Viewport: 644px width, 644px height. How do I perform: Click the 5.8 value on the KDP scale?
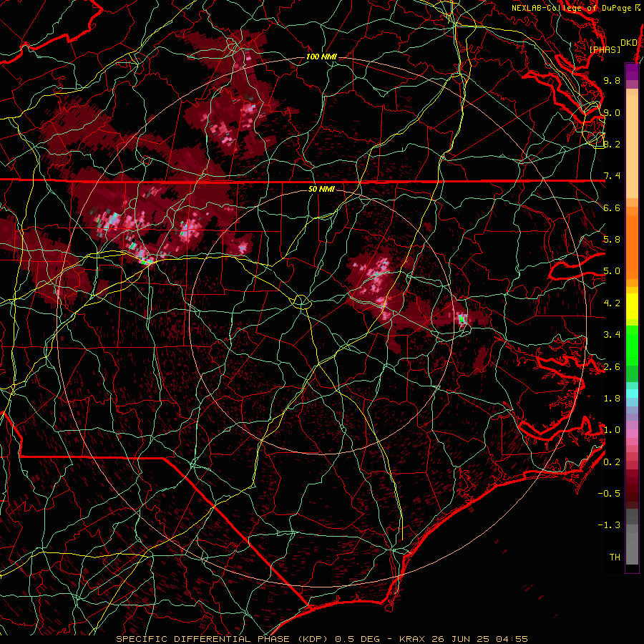(x=612, y=240)
